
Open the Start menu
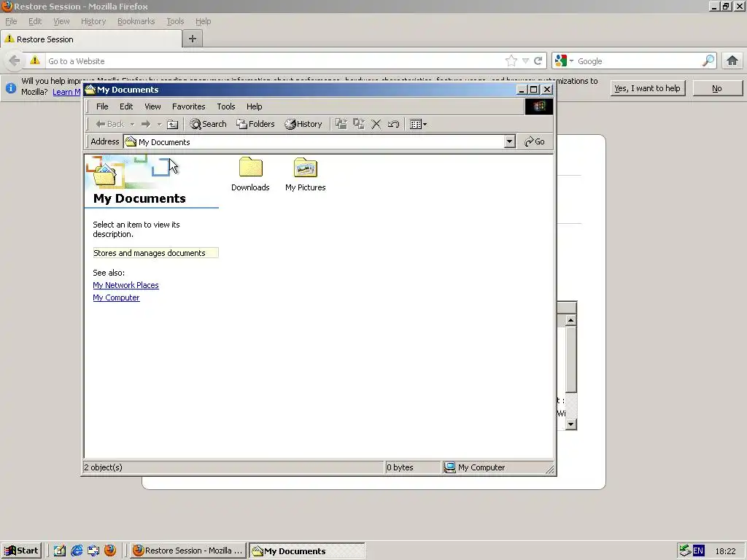[x=21, y=551]
